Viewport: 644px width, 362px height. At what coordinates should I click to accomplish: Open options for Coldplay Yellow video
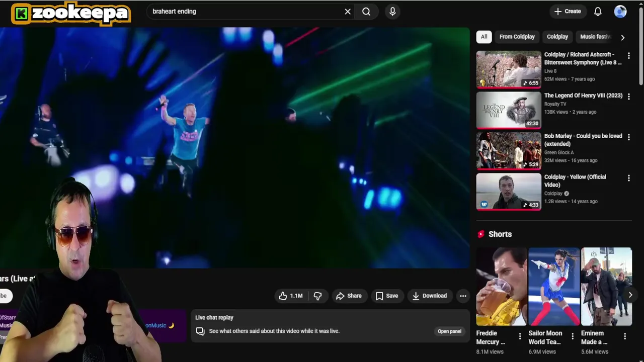click(628, 177)
